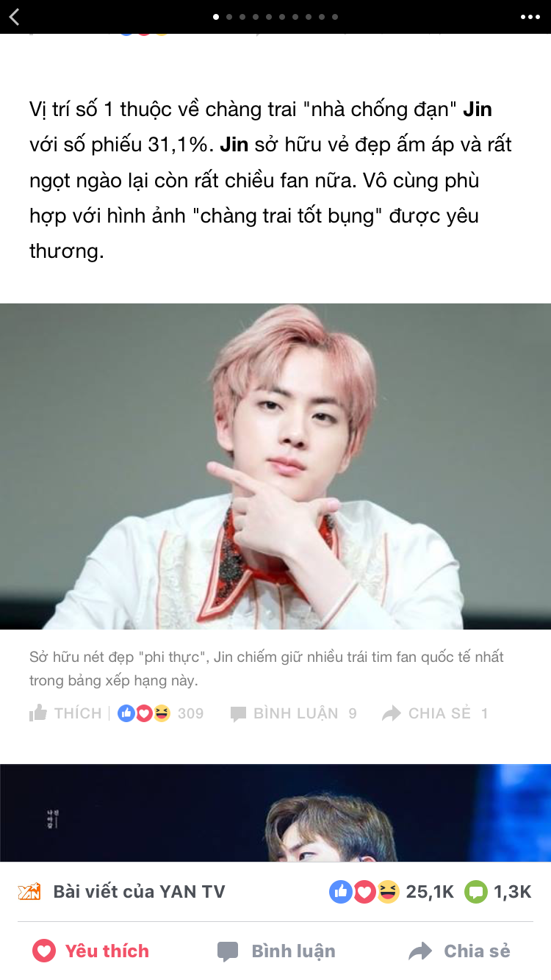Tap the heart icon on Yêu thích

pyautogui.click(x=44, y=951)
